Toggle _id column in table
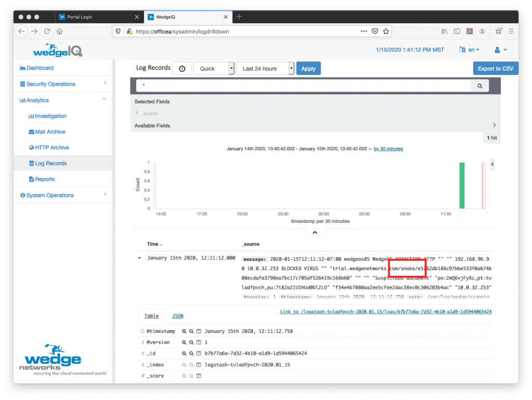The width and height of the screenshot is (532, 400). tap(199, 353)
